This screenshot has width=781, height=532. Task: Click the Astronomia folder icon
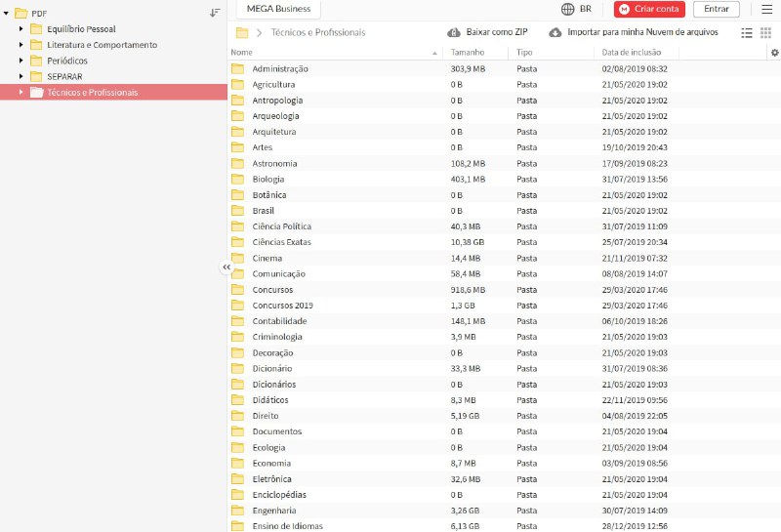pos(237,163)
